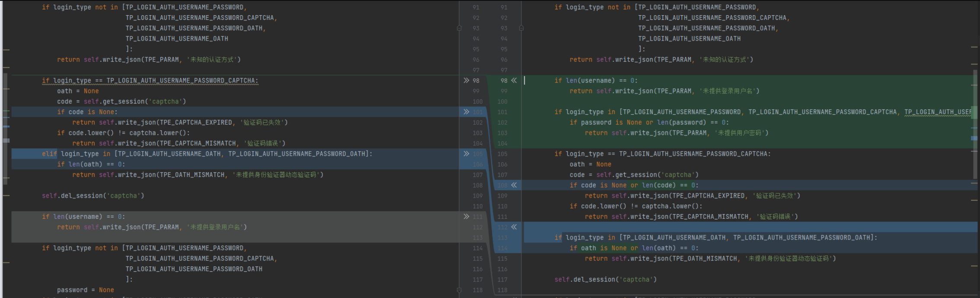Click 'self.del_session('captcha')' in right pane
Image resolution: width=980 pixels, height=298 pixels.
pyautogui.click(x=605, y=279)
